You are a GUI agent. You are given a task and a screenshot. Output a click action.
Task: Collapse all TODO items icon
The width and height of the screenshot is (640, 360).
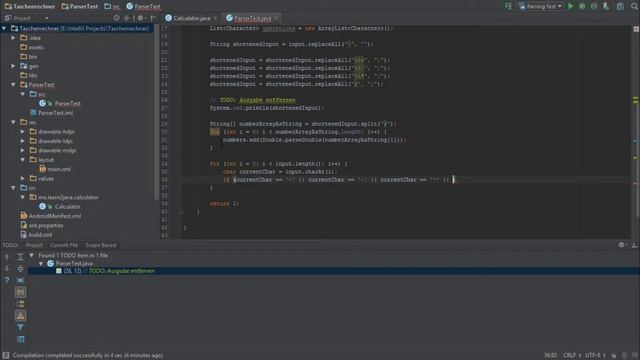click(x=20, y=268)
